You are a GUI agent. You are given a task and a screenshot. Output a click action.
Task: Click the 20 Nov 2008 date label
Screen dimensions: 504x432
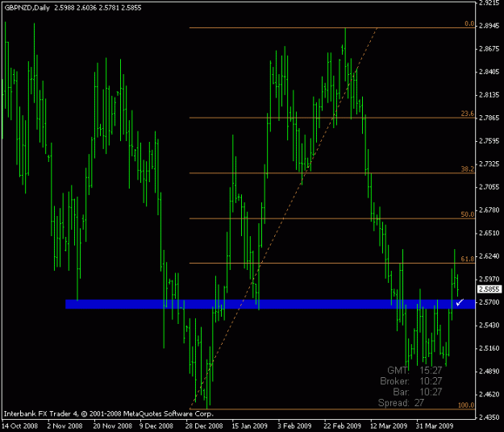pyautogui.click(x=113, y=426)
